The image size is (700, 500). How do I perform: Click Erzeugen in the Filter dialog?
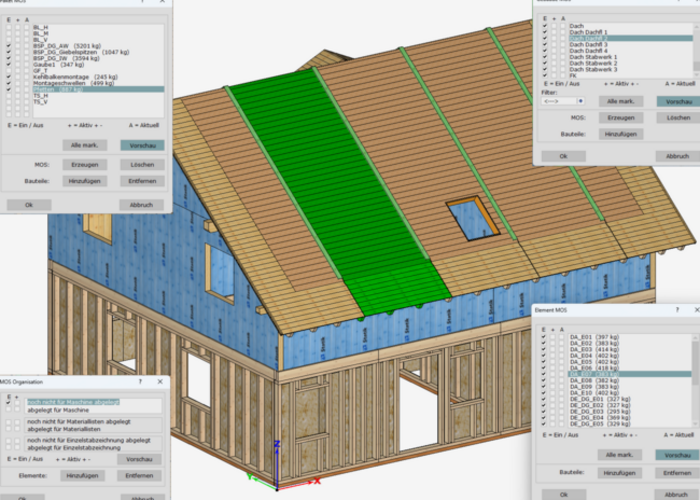621,118
